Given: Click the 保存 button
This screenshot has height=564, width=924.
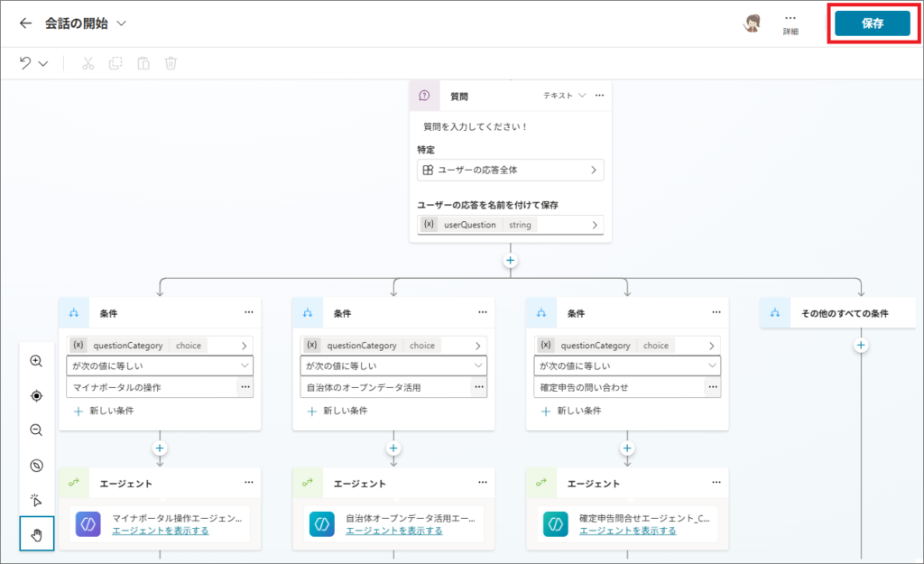Looking at the screenshot, I should [x=872, y=23].
